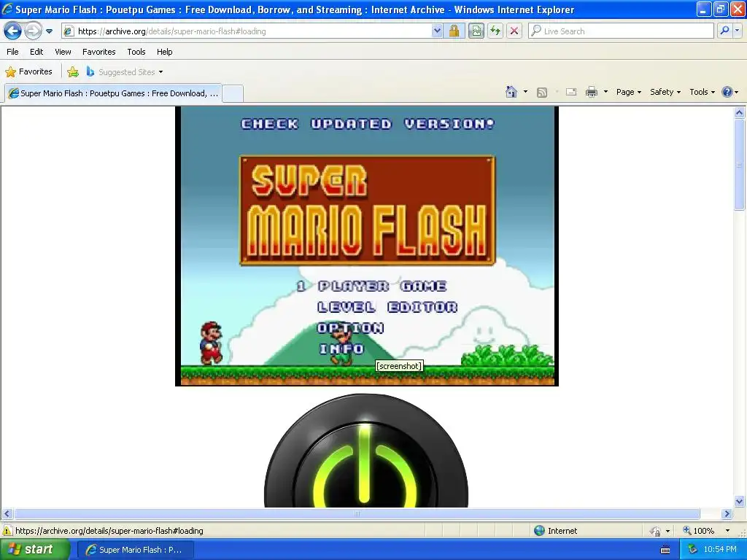The image size is (747, 560).
Task: Open the View menu
Action: click(63, 52)
